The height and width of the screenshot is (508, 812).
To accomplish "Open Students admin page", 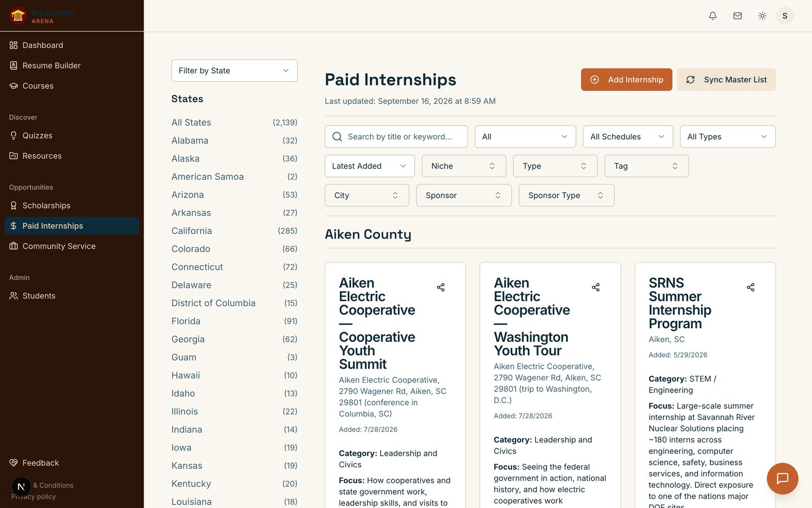I will point(72,296).
